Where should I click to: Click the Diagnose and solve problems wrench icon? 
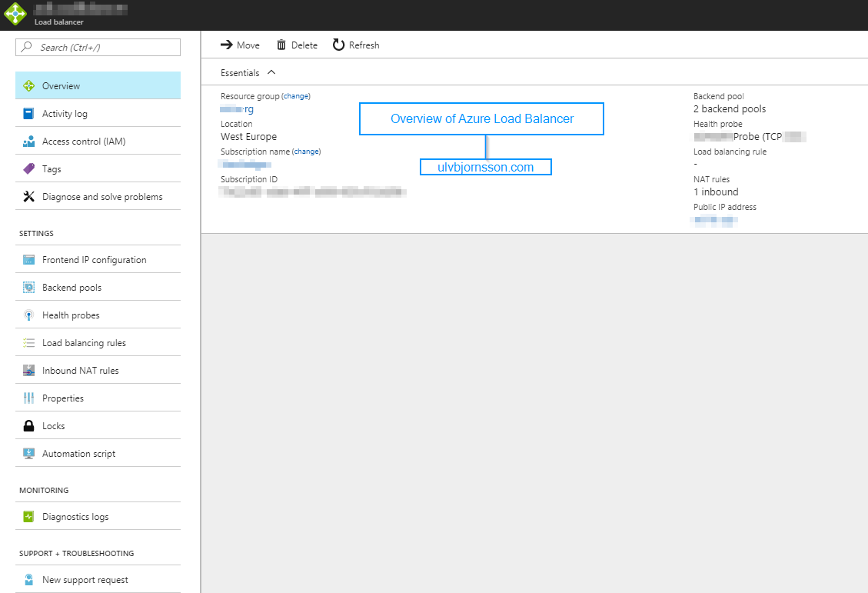28,197
